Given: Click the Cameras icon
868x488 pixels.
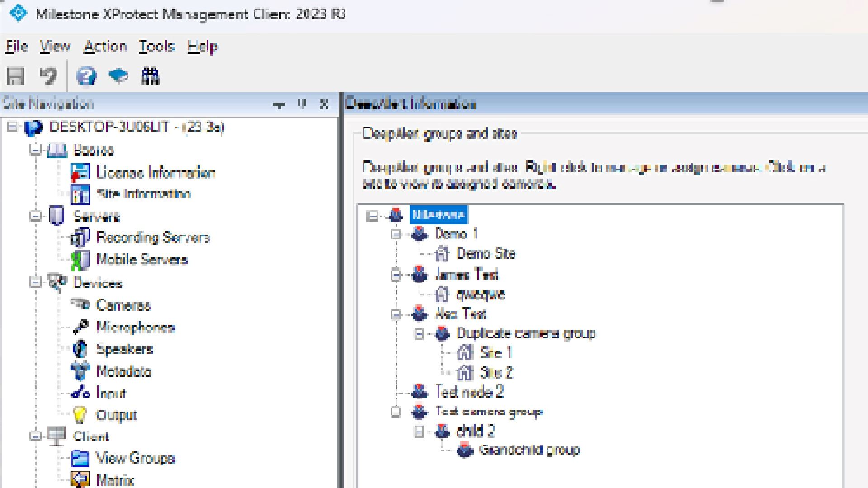Looking at the screenshot, I should [80, 304].
